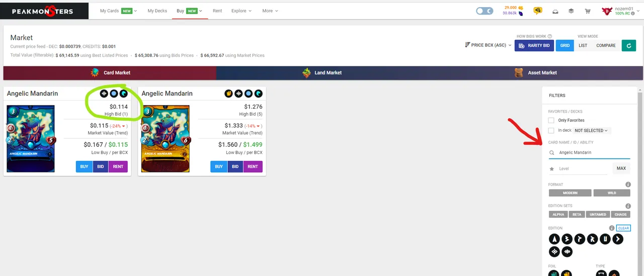Toggle the Wild format filter

612,193
